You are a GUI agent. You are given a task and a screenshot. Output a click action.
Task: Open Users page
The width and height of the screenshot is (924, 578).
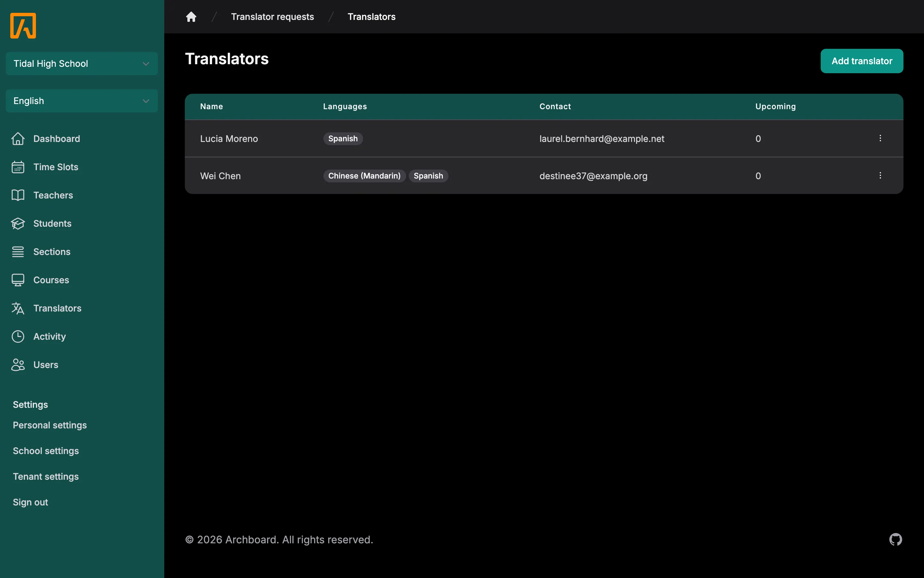(x=46, y=365)
